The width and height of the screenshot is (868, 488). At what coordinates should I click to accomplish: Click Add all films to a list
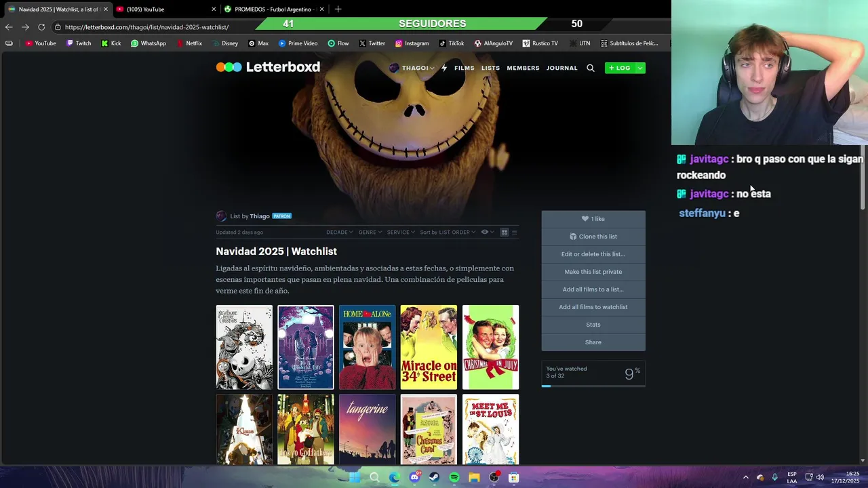(x=593, y=289)
